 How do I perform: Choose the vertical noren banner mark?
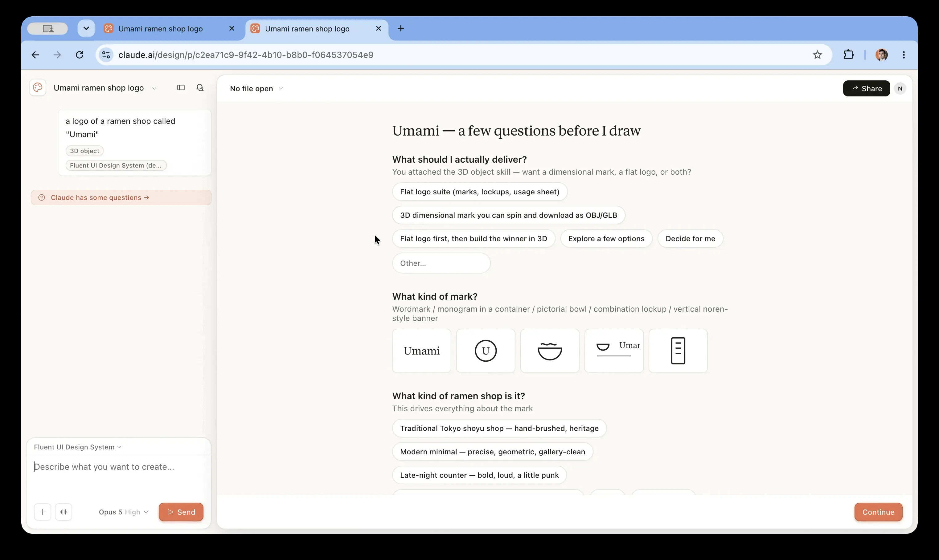(678, 351)
